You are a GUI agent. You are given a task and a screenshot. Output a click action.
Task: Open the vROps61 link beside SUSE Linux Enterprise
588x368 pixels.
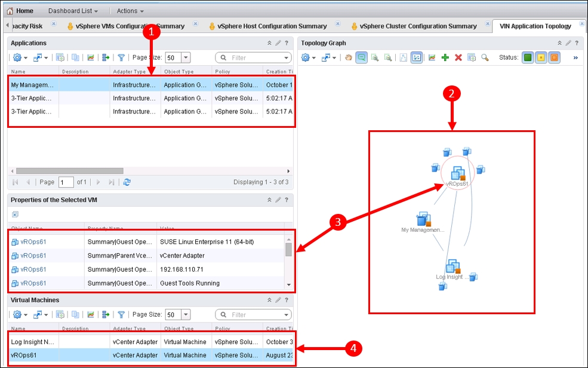33,242
